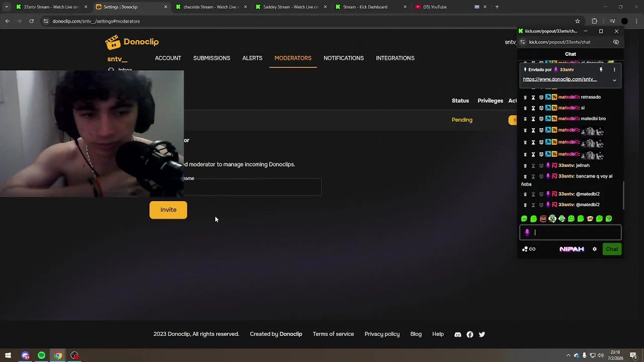This screenshot has width=644, height=362.
Task: Switch to the SUBMISSIONS tab
Action: click(211, 58)
